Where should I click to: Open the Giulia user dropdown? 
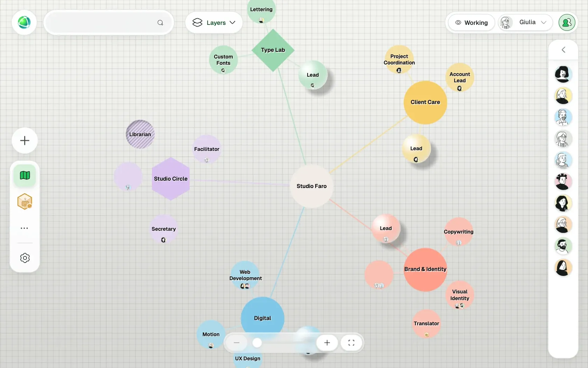525,22
